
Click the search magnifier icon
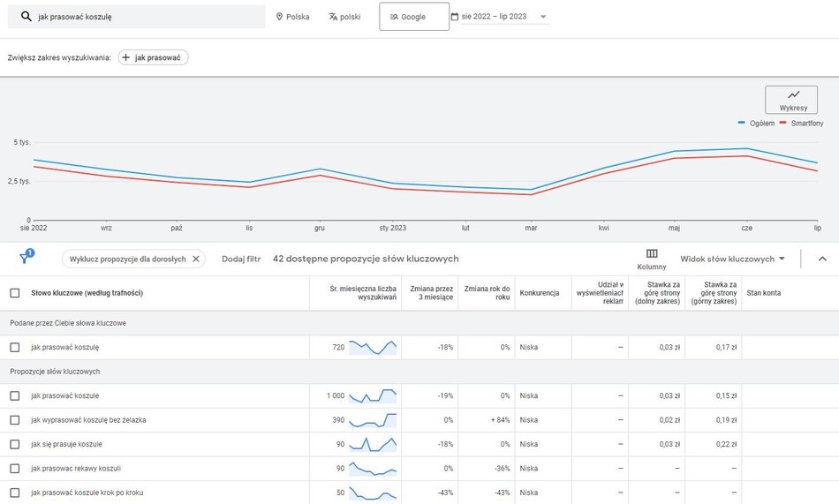[x=26, y=17]
